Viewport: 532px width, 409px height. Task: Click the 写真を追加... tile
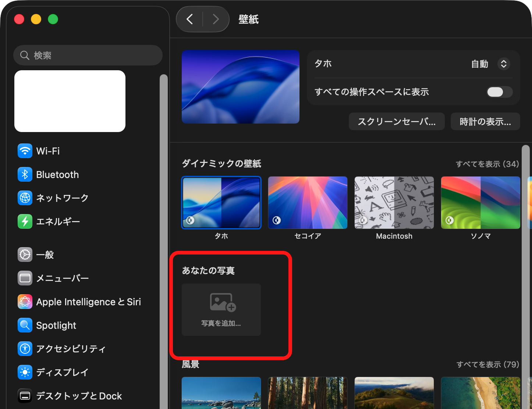click(x=221, y=310)
